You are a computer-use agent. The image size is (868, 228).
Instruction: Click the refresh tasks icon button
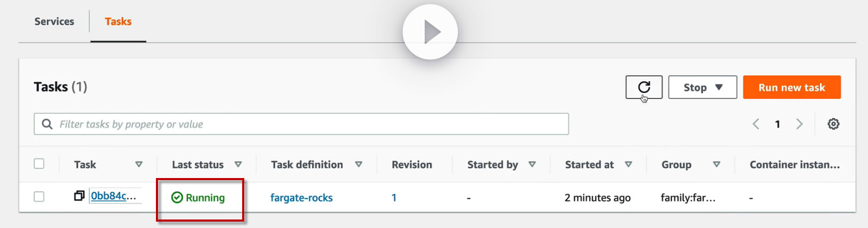pyautogui.click(x=644, y=87)
